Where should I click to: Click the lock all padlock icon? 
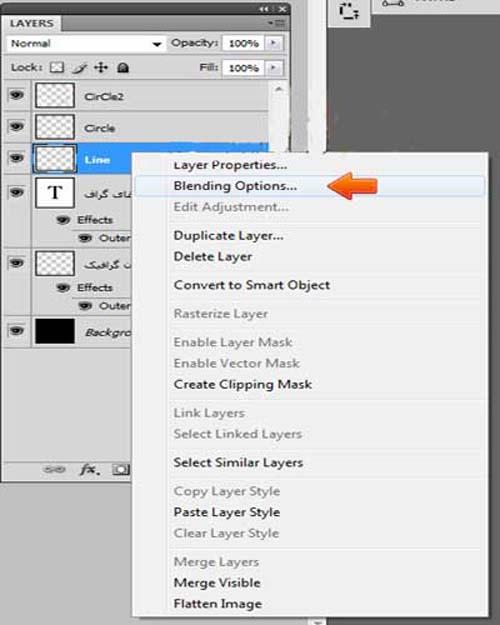[x=123, y=68]
